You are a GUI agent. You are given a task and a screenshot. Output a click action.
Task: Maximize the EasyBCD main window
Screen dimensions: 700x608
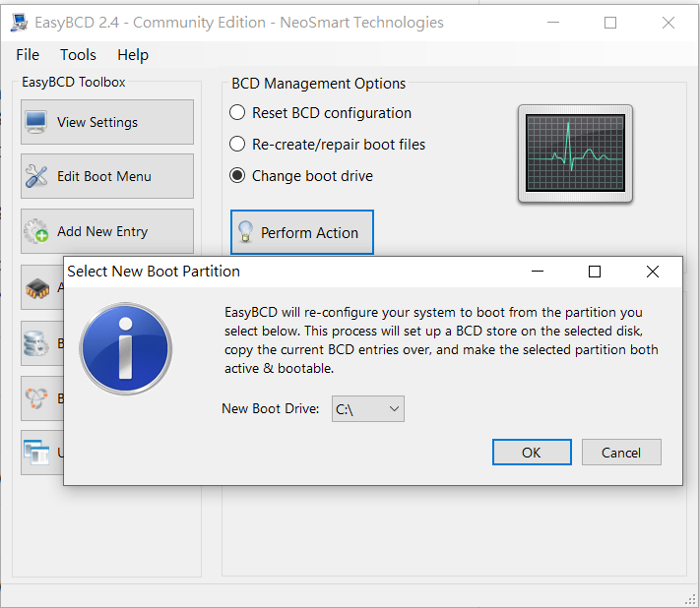(610, 23)
